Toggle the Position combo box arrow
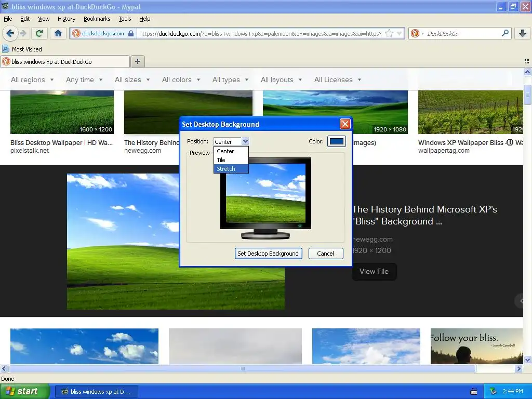Viewport: 532px width, 399px height. tap(245, 141)
